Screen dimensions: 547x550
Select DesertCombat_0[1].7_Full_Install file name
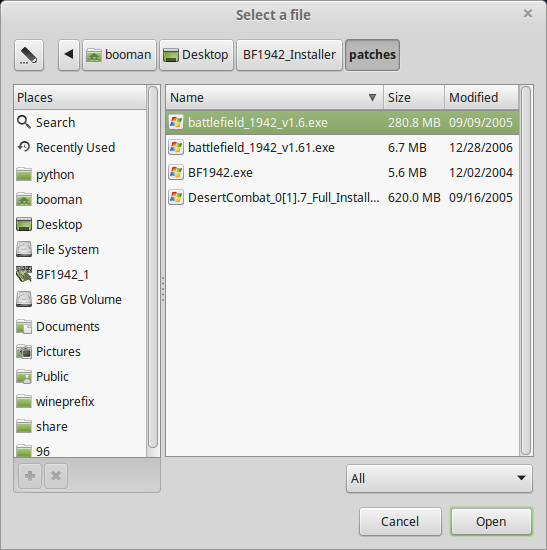click(x=283, y=197)
